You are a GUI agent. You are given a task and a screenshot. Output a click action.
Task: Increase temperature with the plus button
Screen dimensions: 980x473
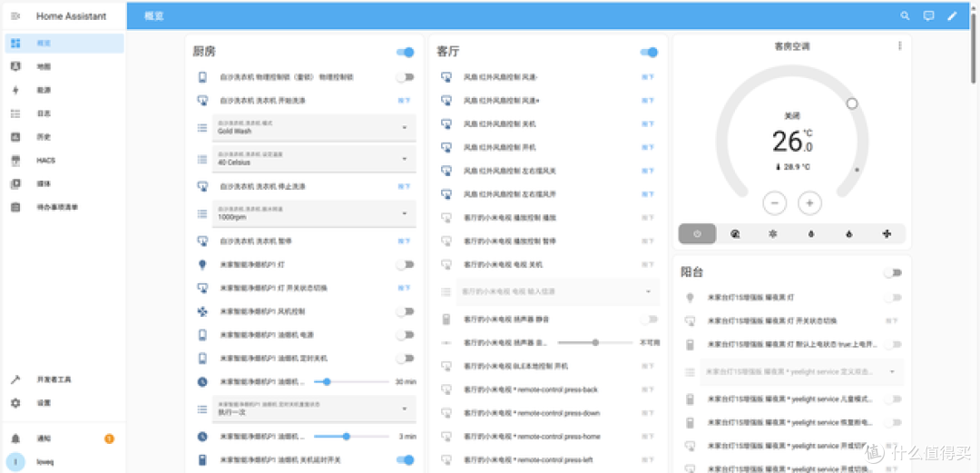click(810, 202)
